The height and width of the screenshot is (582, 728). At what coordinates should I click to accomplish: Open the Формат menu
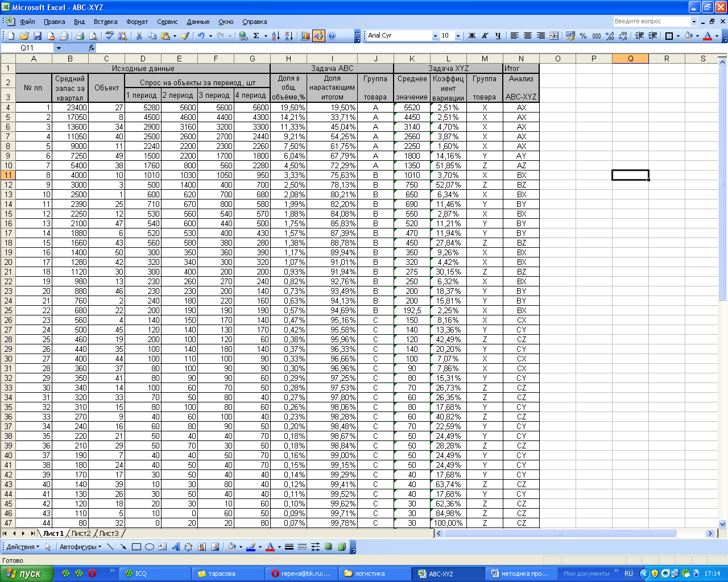tap(136, 22)
